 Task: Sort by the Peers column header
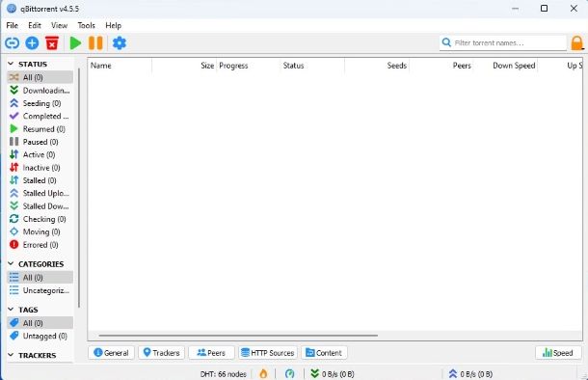point(441,66)
